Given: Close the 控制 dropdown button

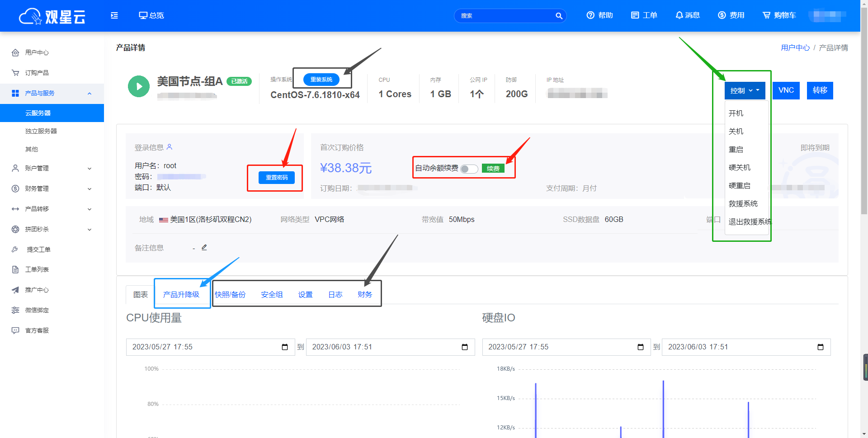Looking at the screenshot, I should pos(745,90).
